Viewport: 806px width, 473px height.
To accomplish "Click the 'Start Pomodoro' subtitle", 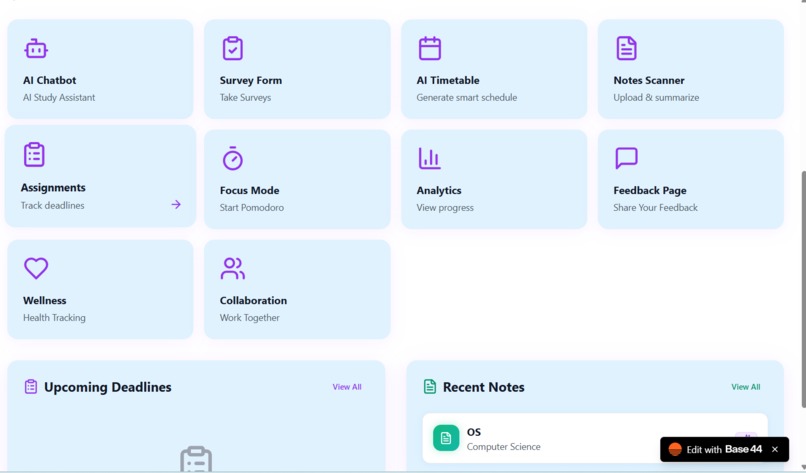I will 251,207.
